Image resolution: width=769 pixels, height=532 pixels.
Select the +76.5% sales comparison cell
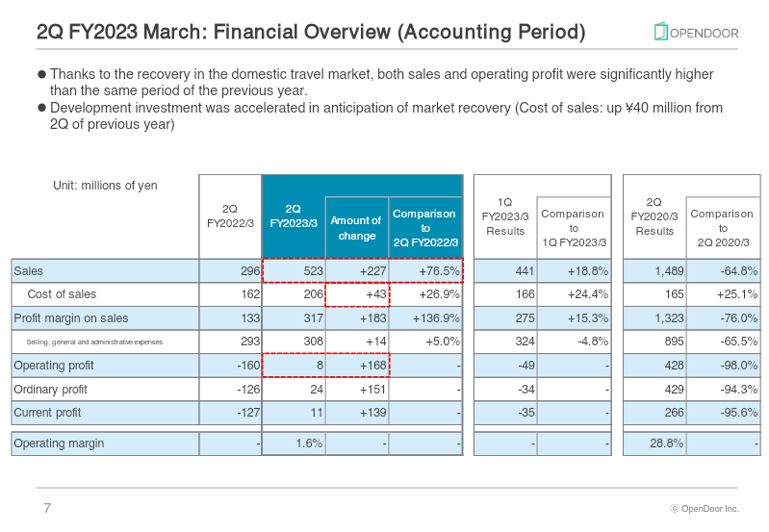(425, 271)
